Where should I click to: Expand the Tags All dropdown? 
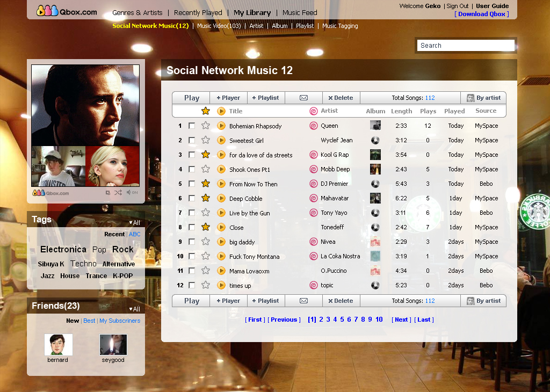[134, 223]
